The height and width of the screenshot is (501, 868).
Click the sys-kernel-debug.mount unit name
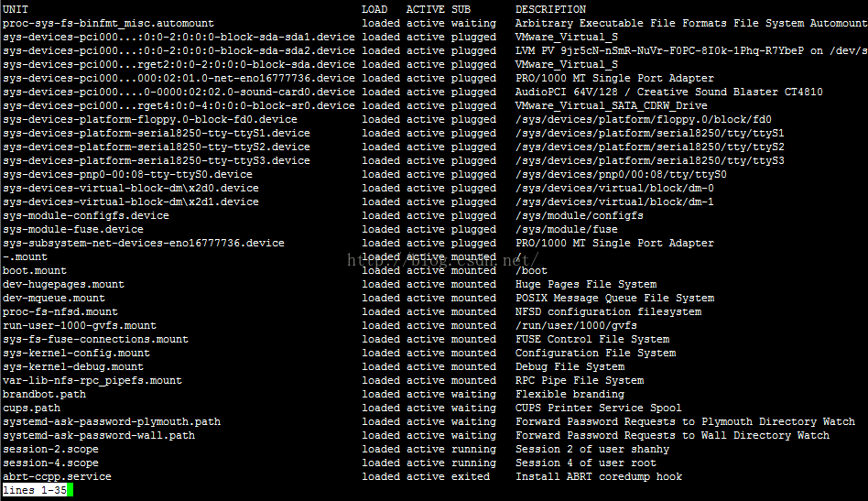[72, 366]
